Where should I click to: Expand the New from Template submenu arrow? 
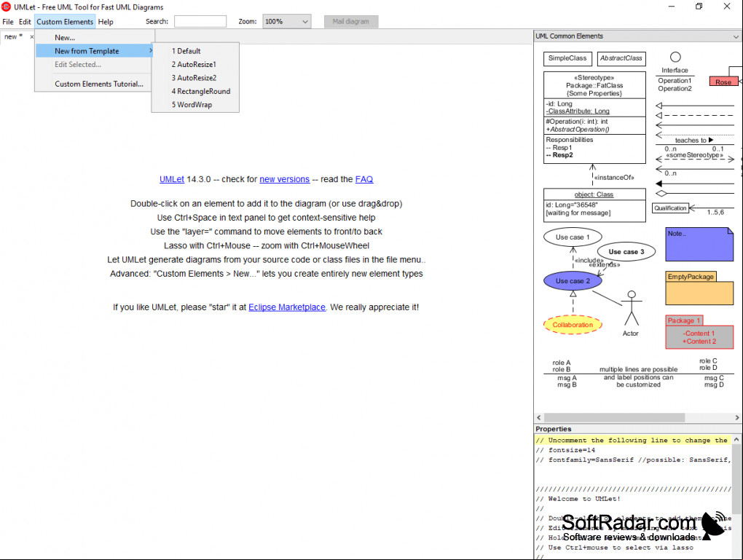point(151,51)
